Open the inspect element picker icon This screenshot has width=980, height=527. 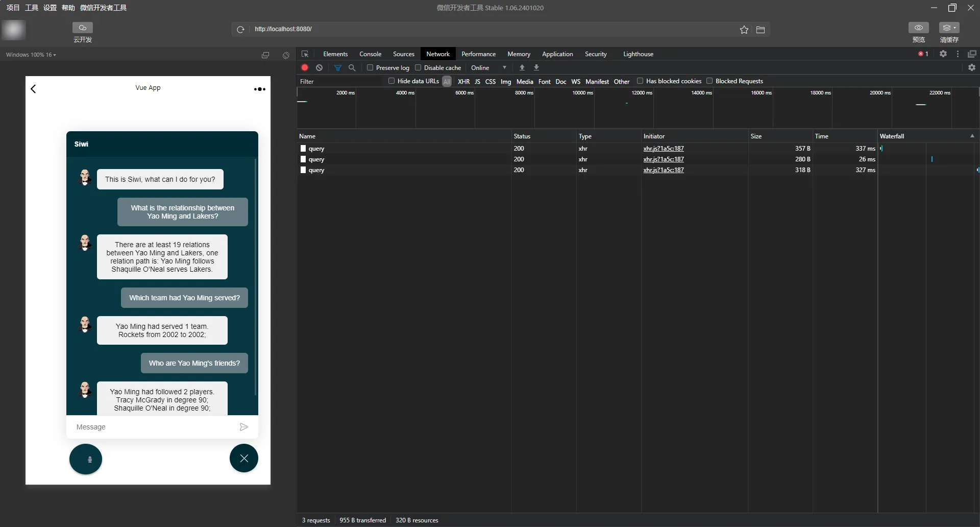[x=305, y=54]
